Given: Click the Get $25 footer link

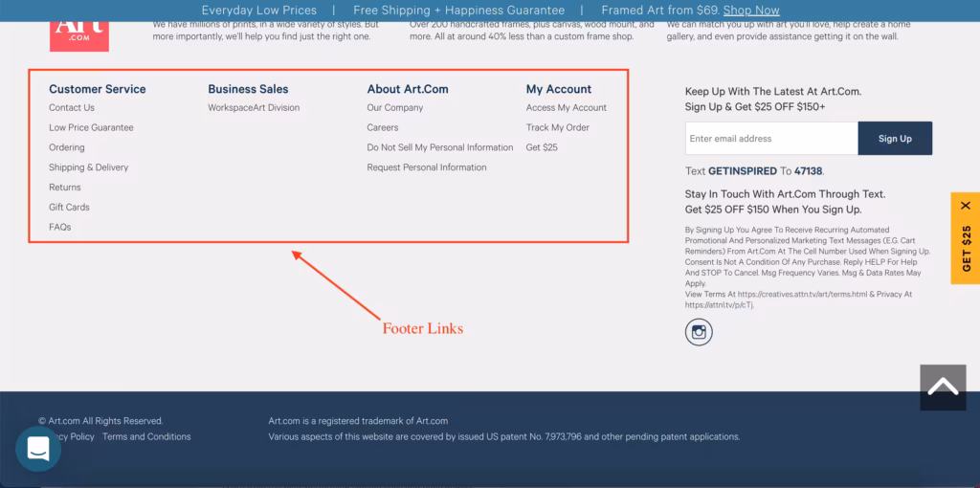Looking at the screenshot, I should click(x=542, y=147).
